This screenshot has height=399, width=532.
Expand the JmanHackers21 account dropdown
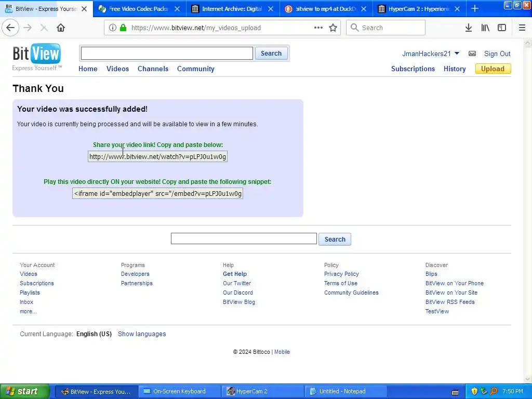457,54
